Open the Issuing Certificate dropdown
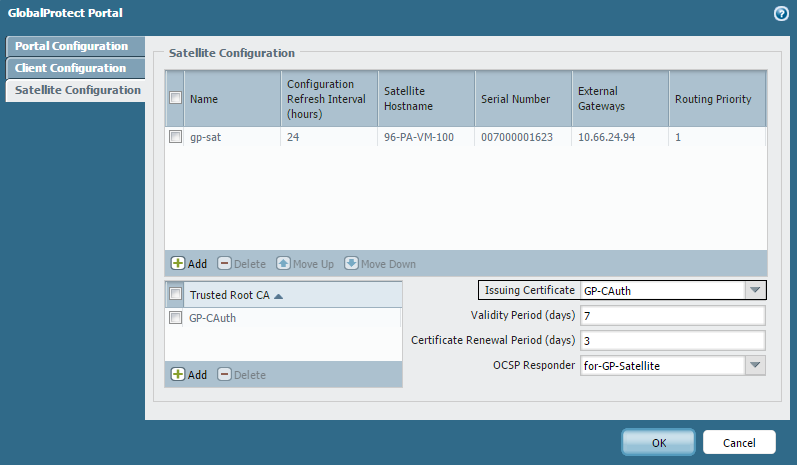The image size is (797, 465). coord(755,291)
